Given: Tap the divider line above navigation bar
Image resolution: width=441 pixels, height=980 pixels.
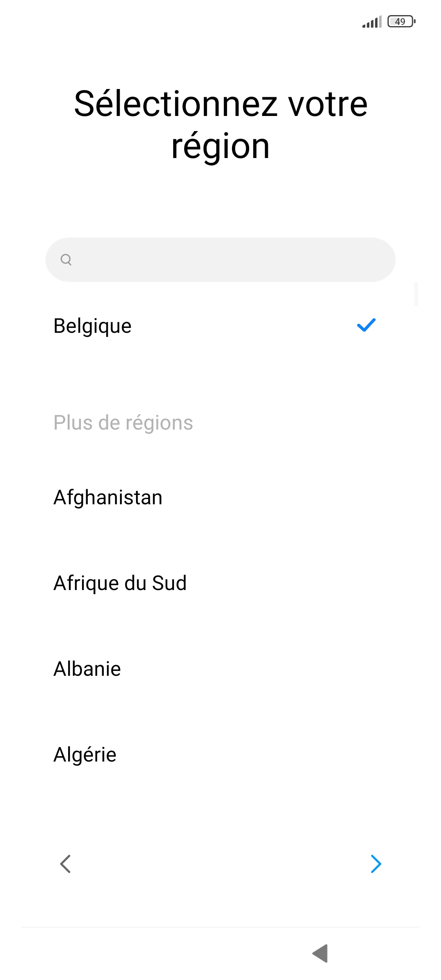Looking at the screenshot, I should 220,927.
